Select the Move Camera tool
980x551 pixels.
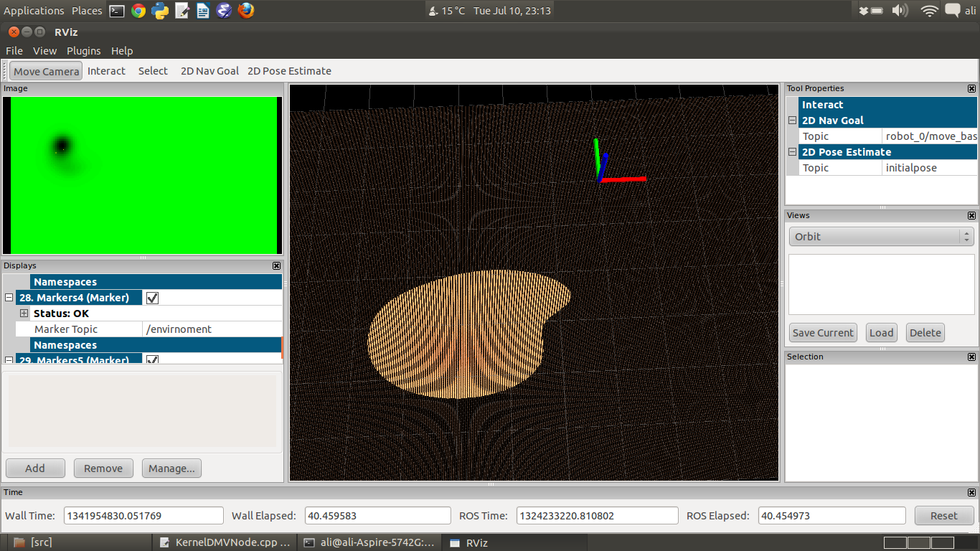(x=46, y=71)
